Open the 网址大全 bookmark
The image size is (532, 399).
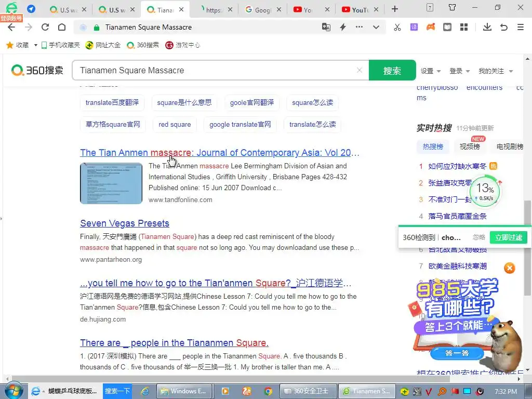click(103, 45)
